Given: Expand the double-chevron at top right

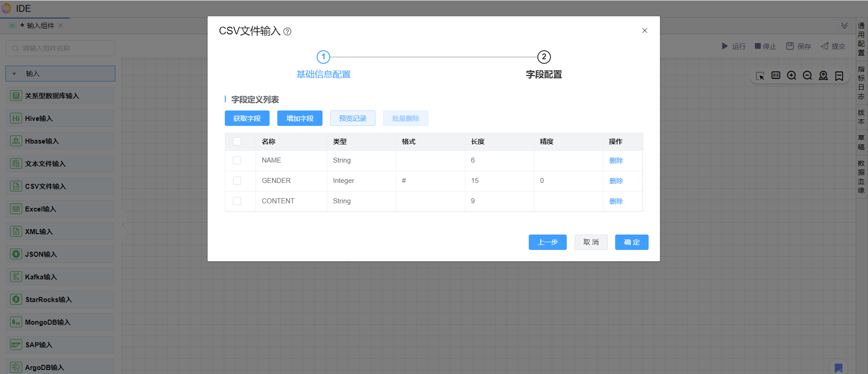Looking at the screenshot, I should click(844, 26).
